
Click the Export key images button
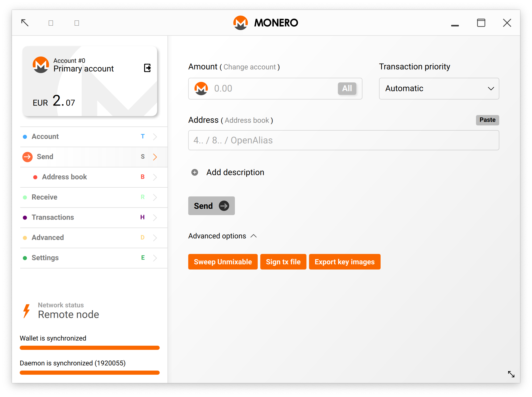pos(345,262)
